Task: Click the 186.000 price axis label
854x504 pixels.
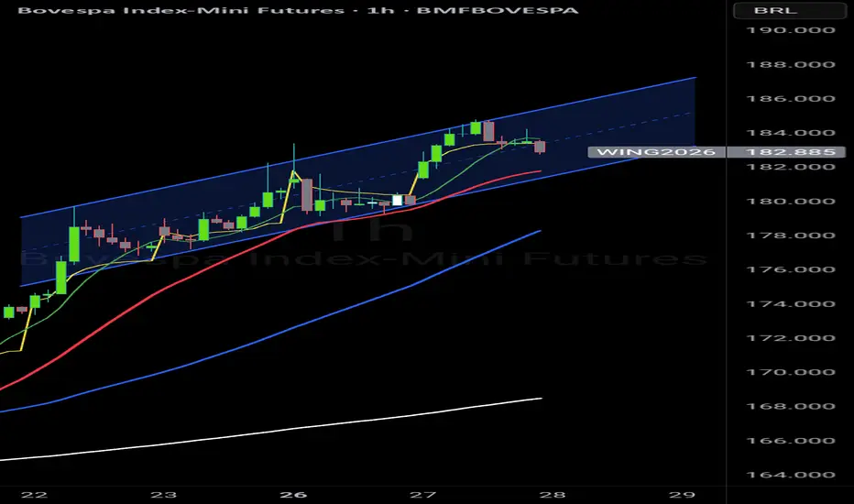Action: point(790,99)
